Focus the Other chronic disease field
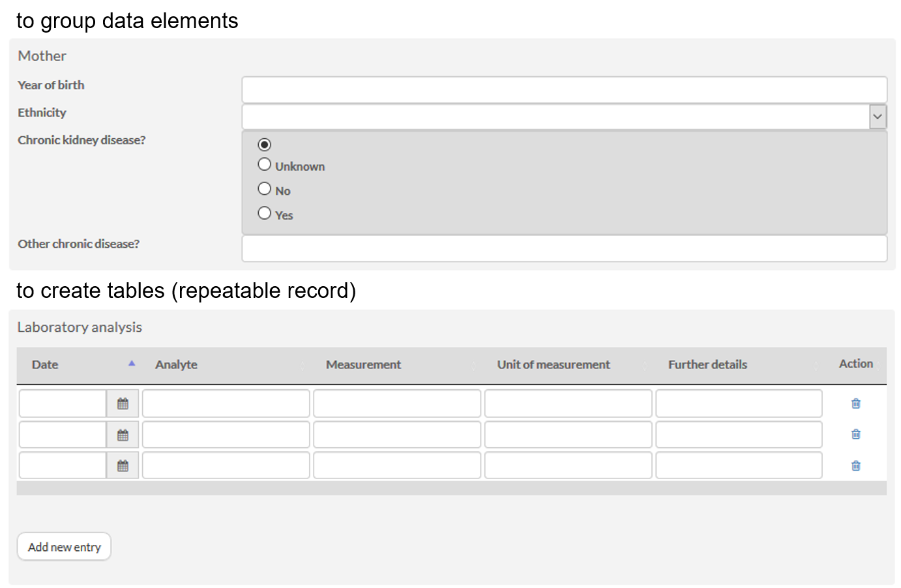 (x=565, y=248)
